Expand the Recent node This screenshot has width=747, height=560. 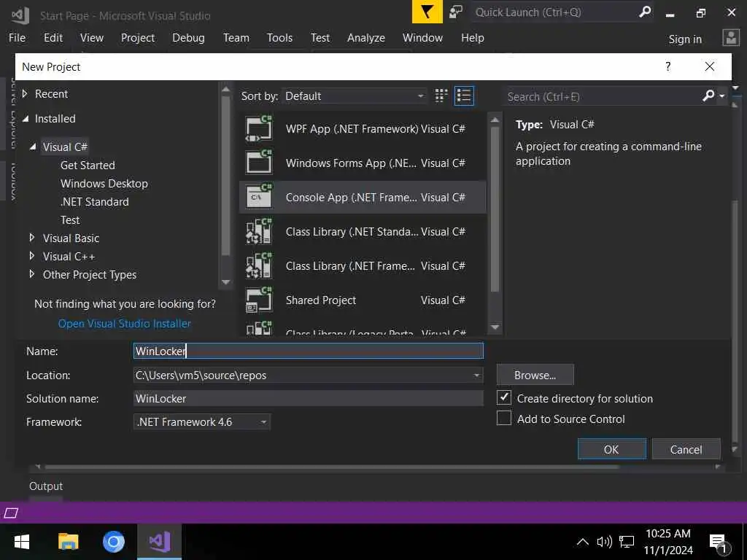(25, 93)
